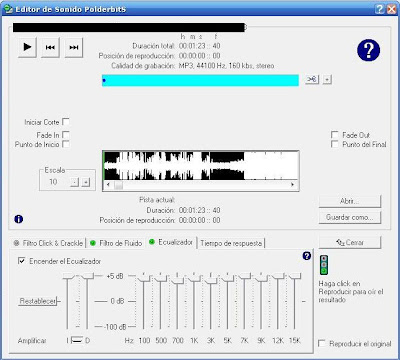Uncheck Encender el Ecualizador
Viewport: 400px width, 360px height.
coord(22,261)
